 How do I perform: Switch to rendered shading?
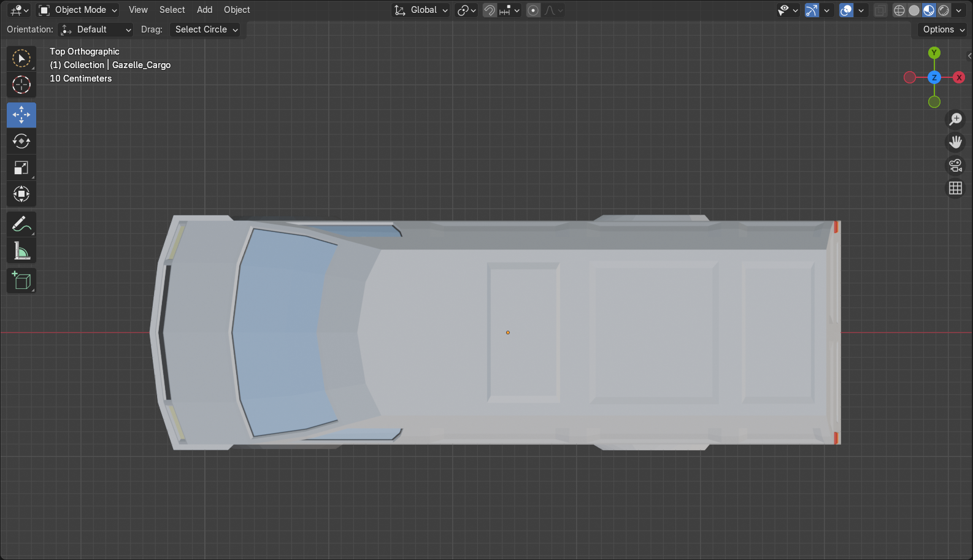coord(944,10)
